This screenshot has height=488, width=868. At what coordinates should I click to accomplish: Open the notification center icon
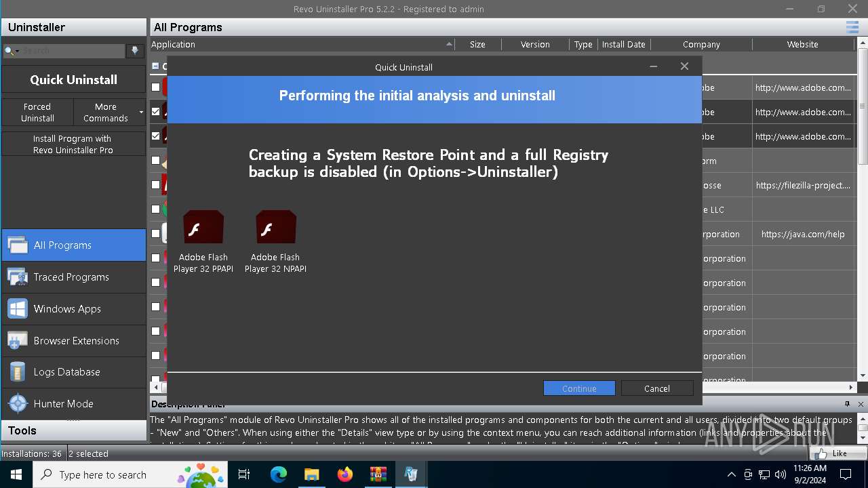coord(846,474)
